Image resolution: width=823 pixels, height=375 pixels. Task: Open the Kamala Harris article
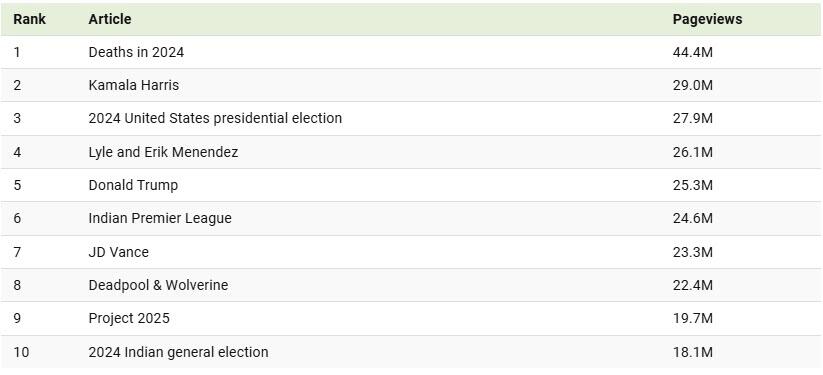133,85
